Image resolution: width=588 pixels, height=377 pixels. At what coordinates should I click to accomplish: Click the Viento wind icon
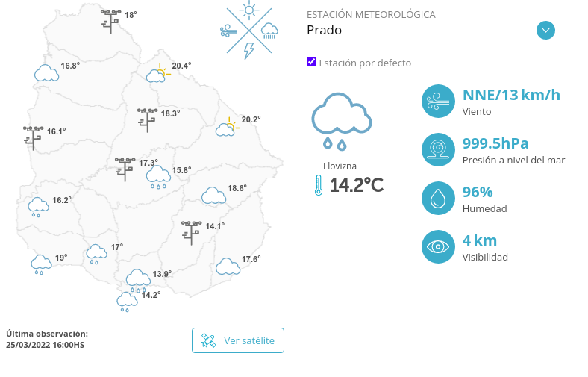pyautogui.click(x=438, y=102)
